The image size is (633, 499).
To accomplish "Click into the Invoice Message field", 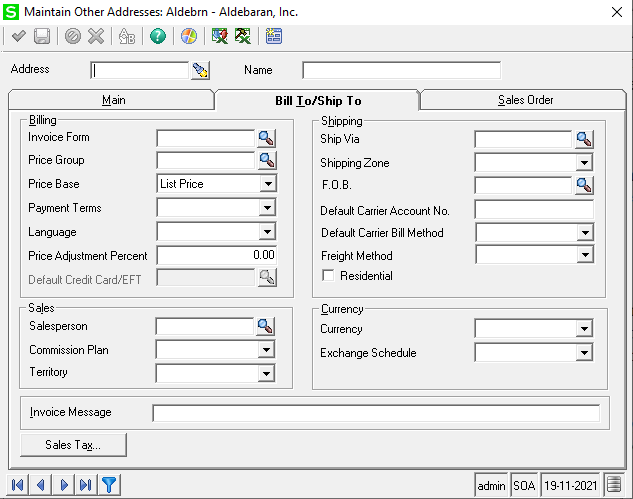I will pos(376,413).
